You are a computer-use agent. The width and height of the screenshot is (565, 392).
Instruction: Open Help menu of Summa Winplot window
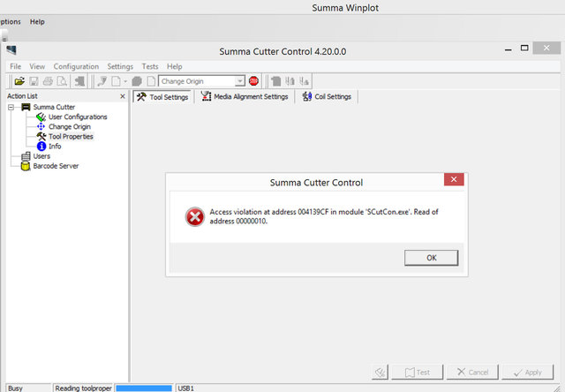coord(37,21)
